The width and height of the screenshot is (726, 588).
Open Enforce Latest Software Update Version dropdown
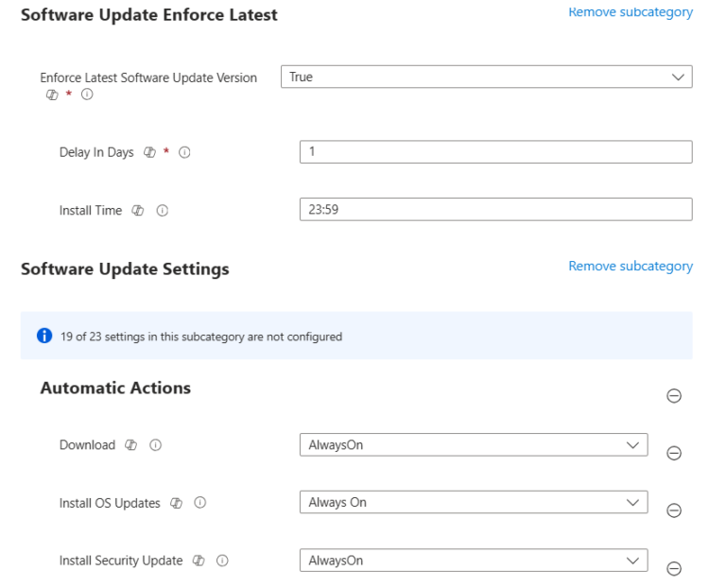[487, 77]
